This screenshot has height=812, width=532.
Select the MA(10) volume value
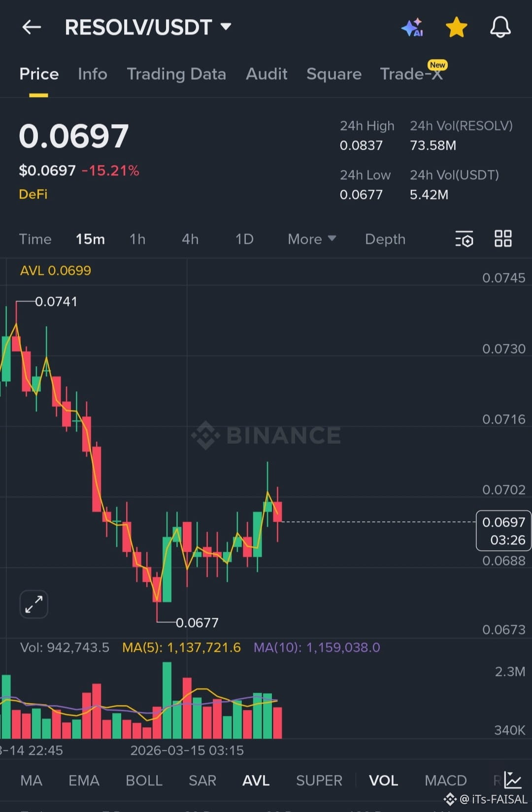(317, 647)
